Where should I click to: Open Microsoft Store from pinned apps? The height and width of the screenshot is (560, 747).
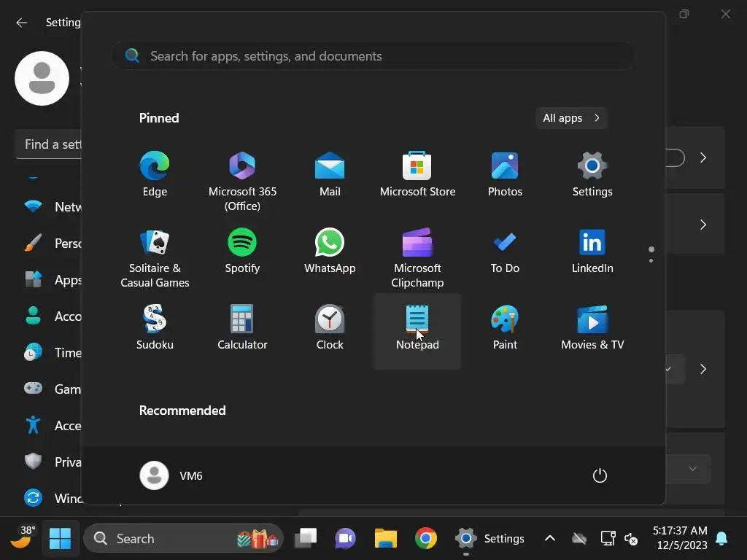(x=417, y=174)
